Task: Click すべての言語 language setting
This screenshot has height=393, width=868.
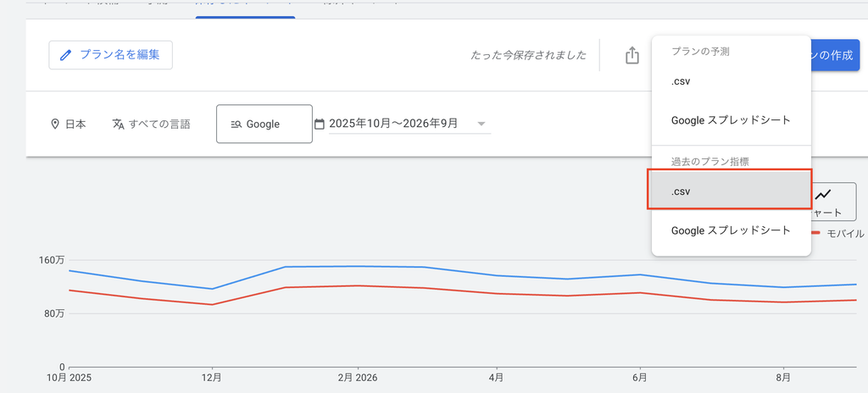Action: [x=151, y=124]
